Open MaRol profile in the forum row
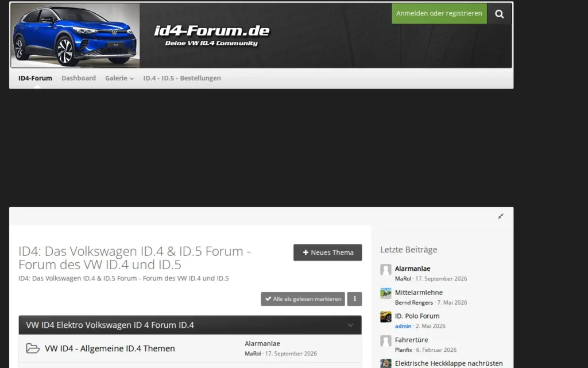The height and width of the screenshot is (368, 588). click(x=253, y=354)
